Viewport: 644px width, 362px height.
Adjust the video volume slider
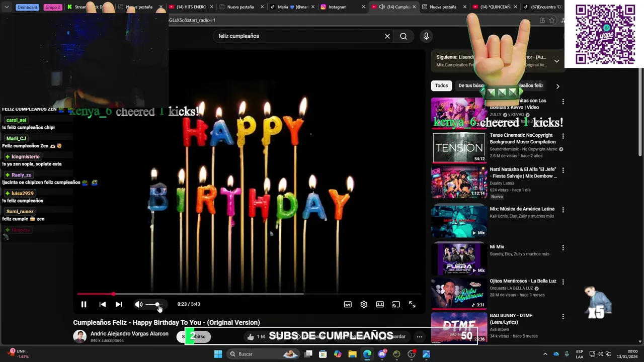[x=153, y=304]
